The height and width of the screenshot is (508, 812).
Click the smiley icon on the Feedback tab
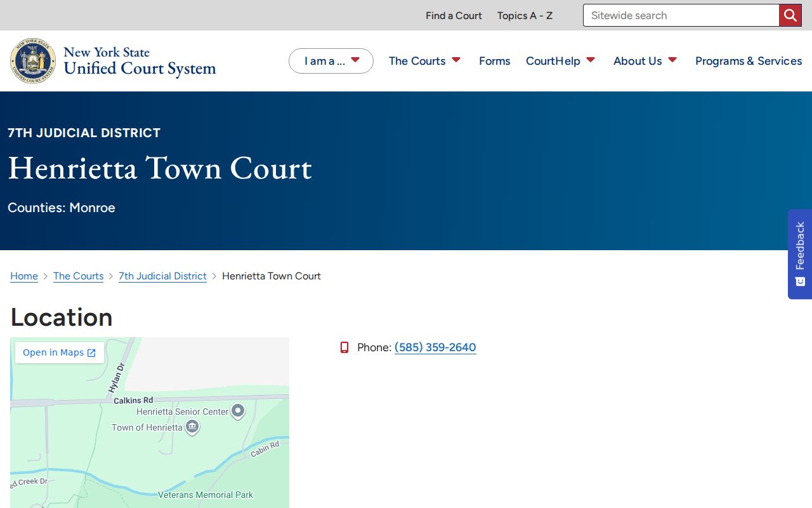pyautogui.click(x=801, y=281)
